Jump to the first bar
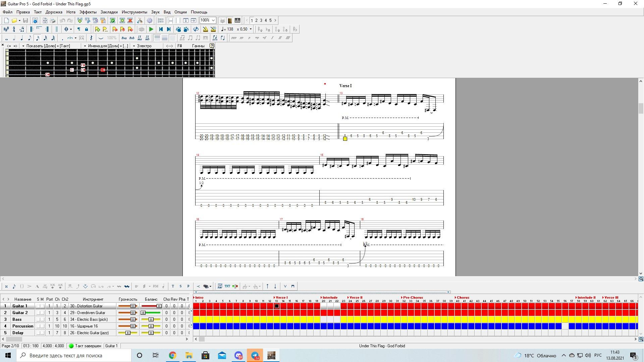This screenshot has height=362, width=644. (x=161, y=29)
